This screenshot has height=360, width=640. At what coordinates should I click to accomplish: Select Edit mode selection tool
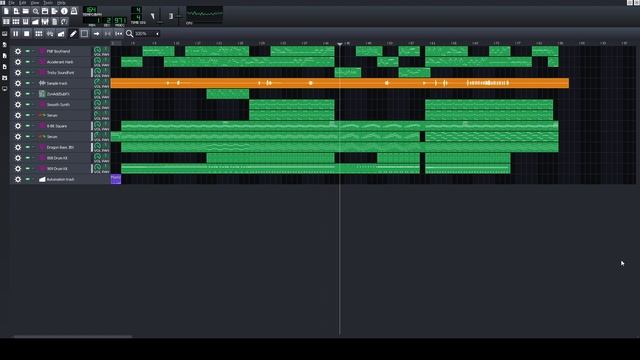pyautogui.click(x=84, y=34)
